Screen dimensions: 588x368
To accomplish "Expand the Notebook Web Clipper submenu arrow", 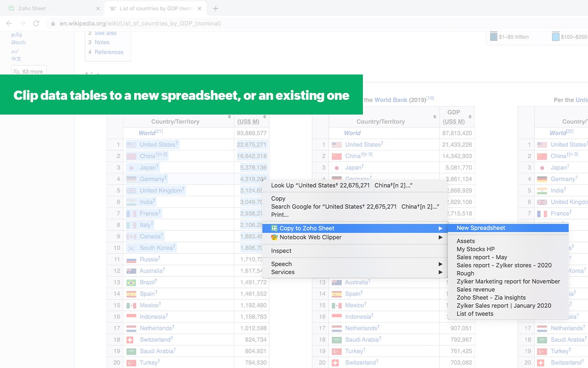I will (441, 237).
